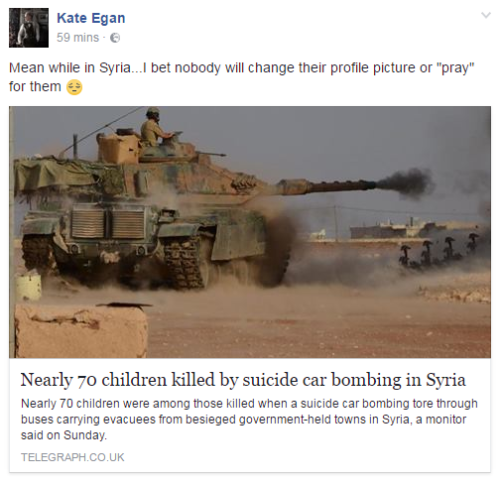Image resolution: width=500 pixels, height=484 pixels.
Task: Open Kate Egan's profile picture
Action: pos(29,28)
